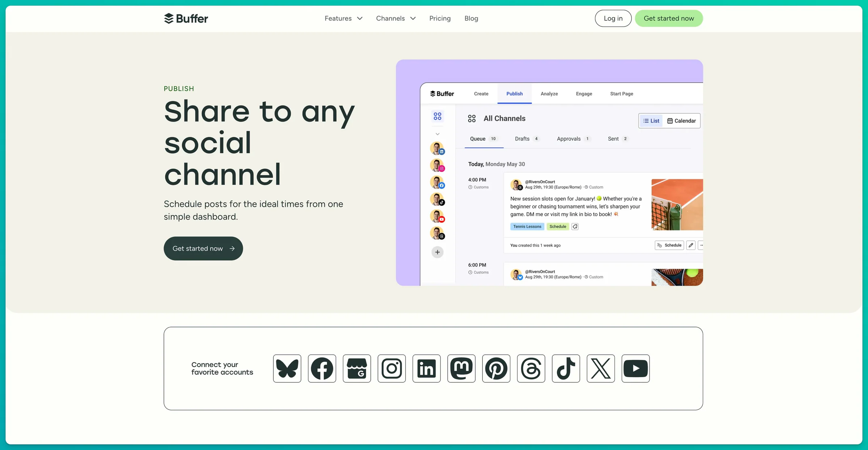The width and height of the screenshot is (868, 450).
Task: Click the "Connect your favorite accounts" text
Action: tap(222, 369)
